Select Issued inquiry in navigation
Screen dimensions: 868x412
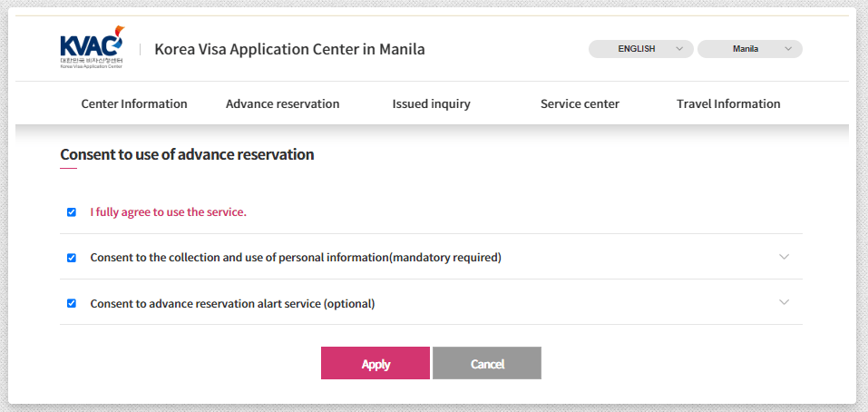point(431,103)
